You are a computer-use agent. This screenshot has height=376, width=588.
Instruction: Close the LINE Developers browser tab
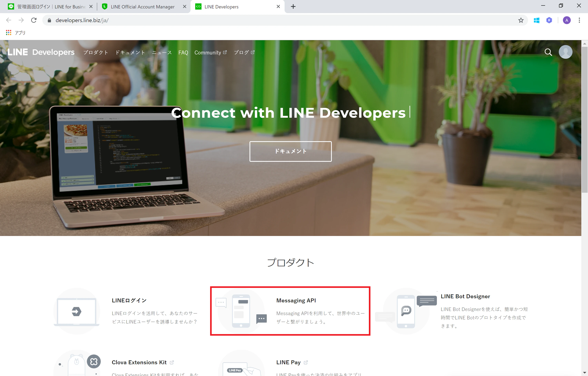(x=278, y=7)
